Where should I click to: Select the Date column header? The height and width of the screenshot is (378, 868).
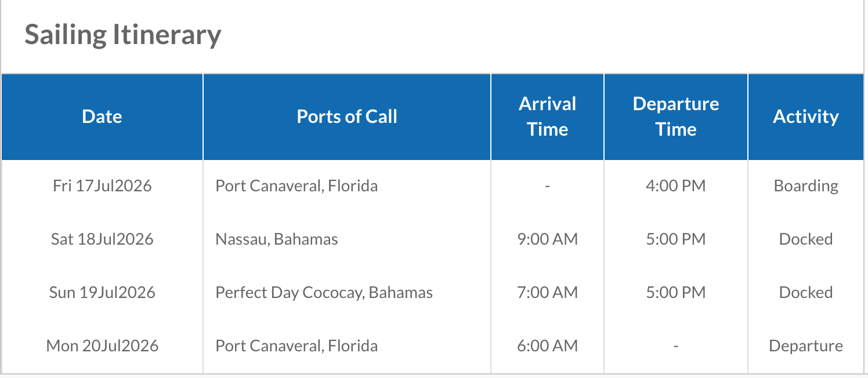pyautogui.click(x=102, y=117)
